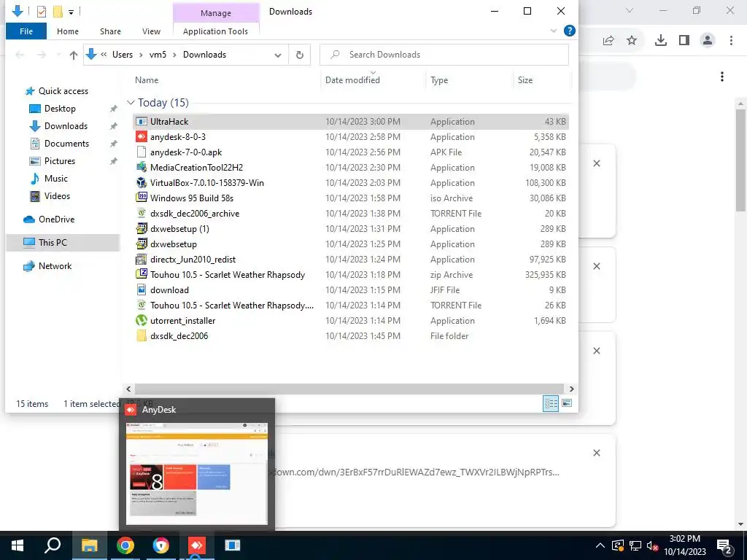Image resolution: width=747 pixels, height=560 pixels.
Task: Open the notification center icon
Action: [x=725, y=546]
